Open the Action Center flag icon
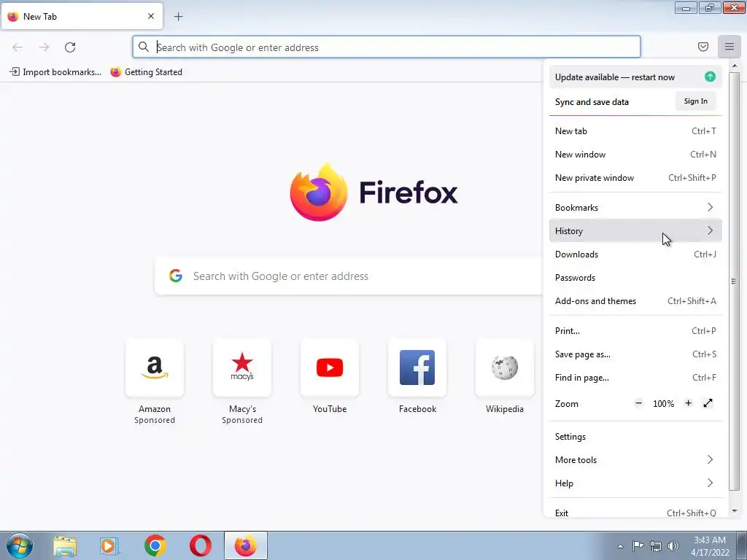Image resolution: width=747 pixels, height=560 pixels. coord(638,546)
